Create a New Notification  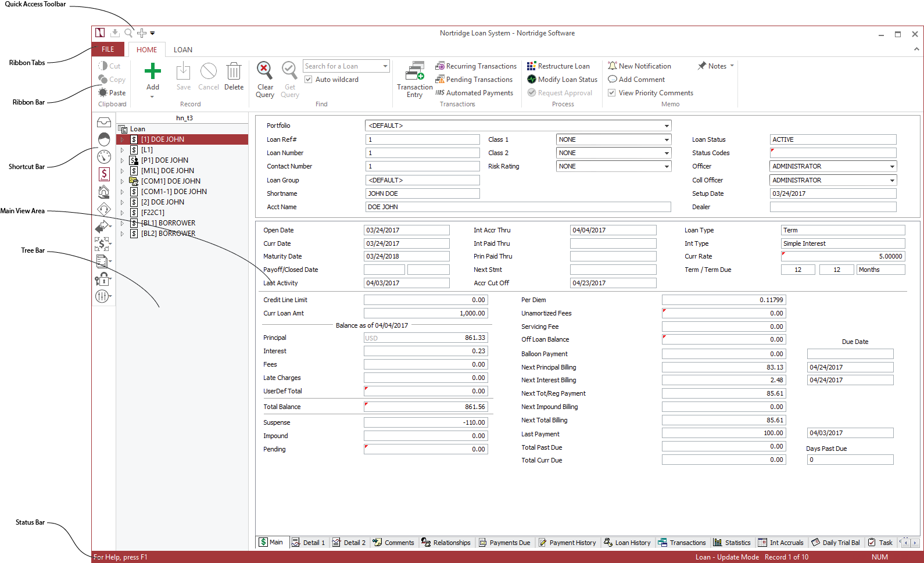[639, 66]
